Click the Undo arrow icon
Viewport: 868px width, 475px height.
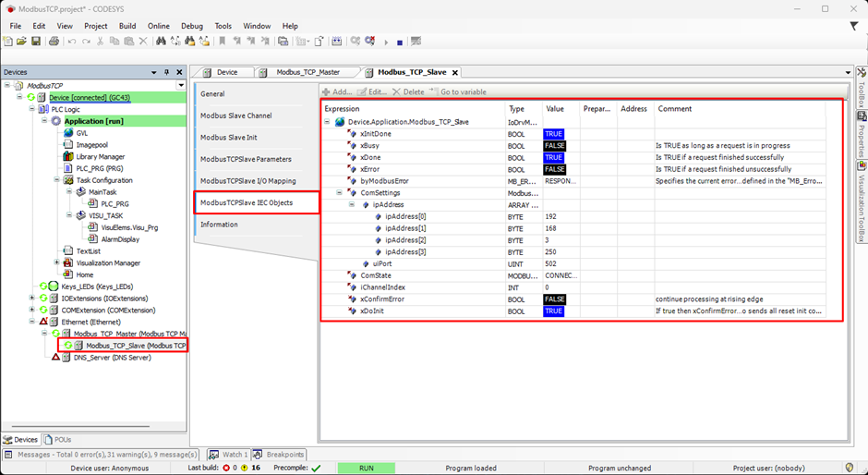click(71, 41)
